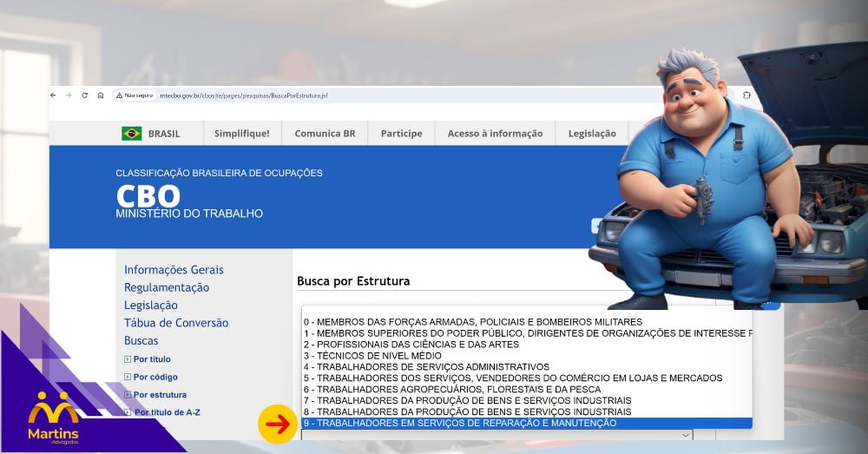Click the dropdown arrow of the structure combo box
Screen dimensions: 868x454
[x=686, y=435]
